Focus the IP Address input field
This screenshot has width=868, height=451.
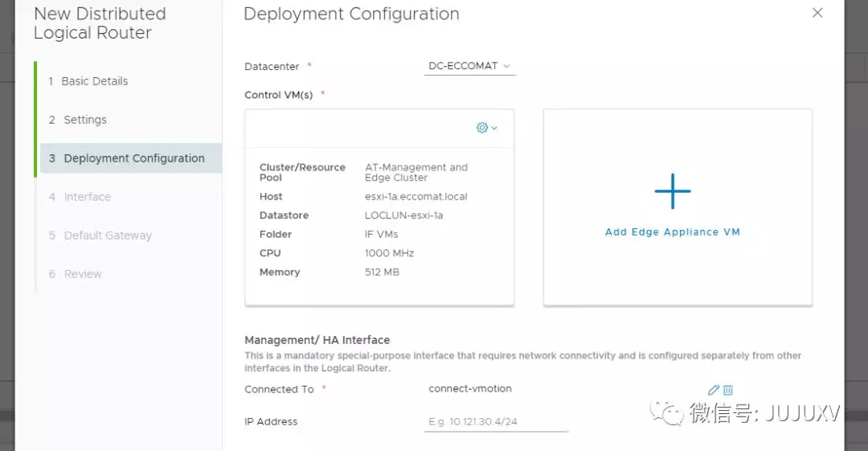pos(496,422)
